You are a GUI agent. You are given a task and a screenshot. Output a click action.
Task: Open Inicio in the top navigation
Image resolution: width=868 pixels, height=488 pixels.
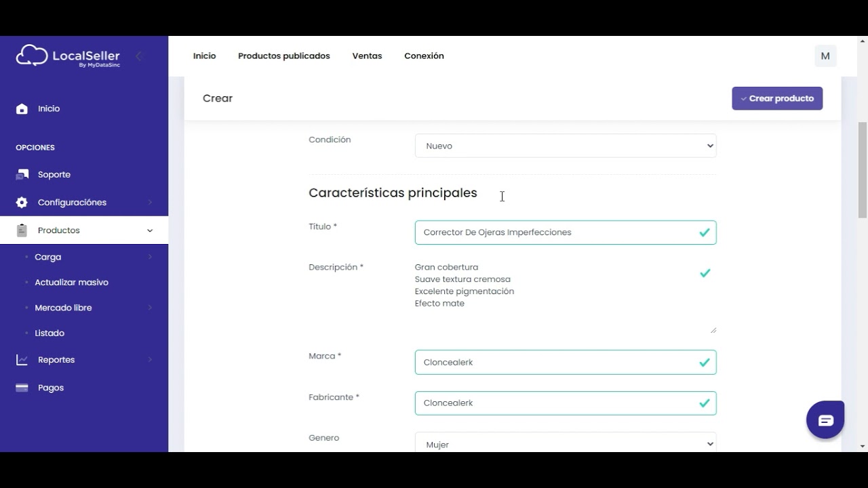[204, 56]
